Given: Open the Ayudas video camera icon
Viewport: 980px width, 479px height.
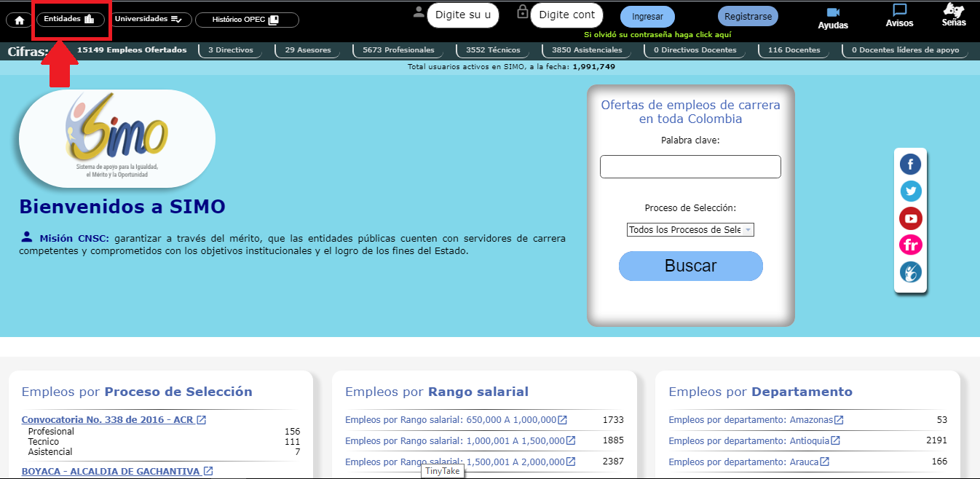Looking at the screenshot, I should click(x=833, y=14).
